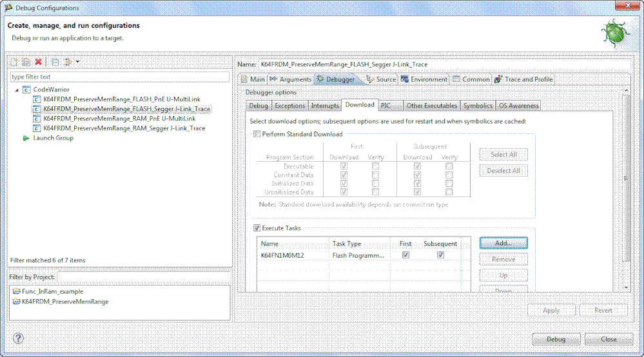Viewport: 644px width, 357px height.
Task: Click the configuration Name field
Action: tap(445, 64)
